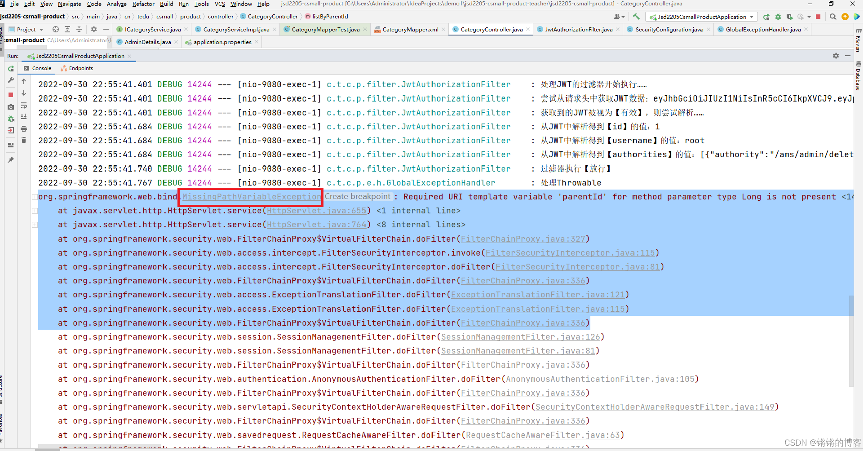Run with Coverage from the toolbar

[789, 17]
